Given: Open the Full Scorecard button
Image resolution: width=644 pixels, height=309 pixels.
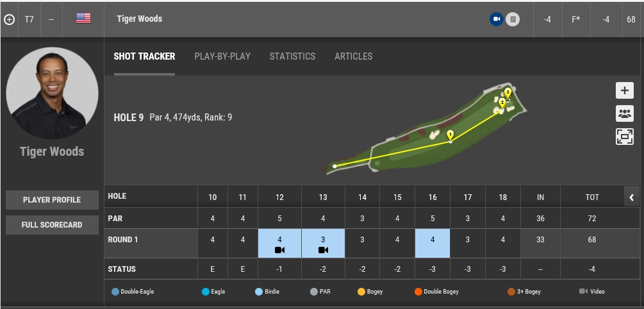Looking at the screenshot, I should point(52,225).
